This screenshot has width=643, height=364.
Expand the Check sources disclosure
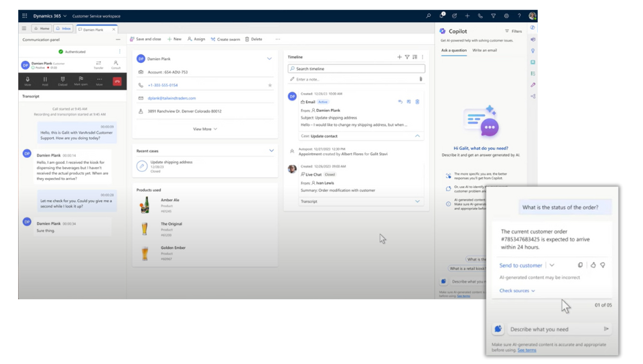pos(517,290)
